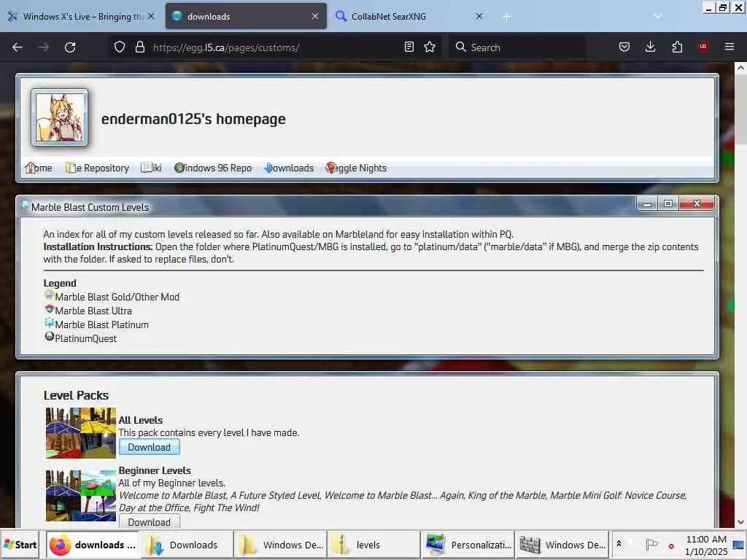Maximize the Marble Blast Custom Levels panel

pos(668,204)
